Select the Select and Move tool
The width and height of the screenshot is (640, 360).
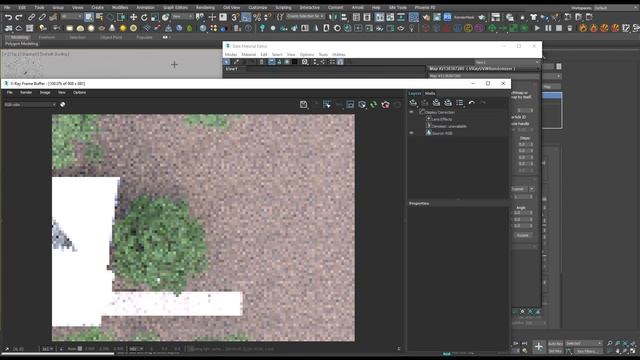tap(133, 17)
